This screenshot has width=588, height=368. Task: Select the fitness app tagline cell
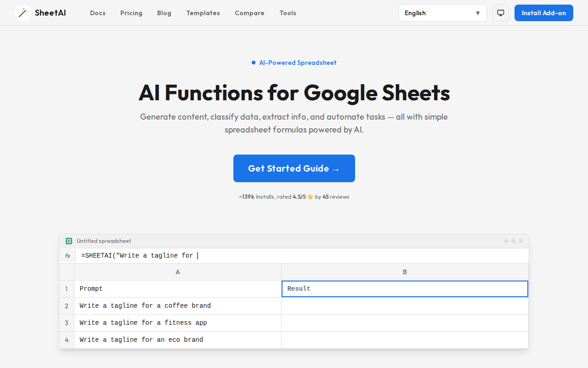pos(178,323)
